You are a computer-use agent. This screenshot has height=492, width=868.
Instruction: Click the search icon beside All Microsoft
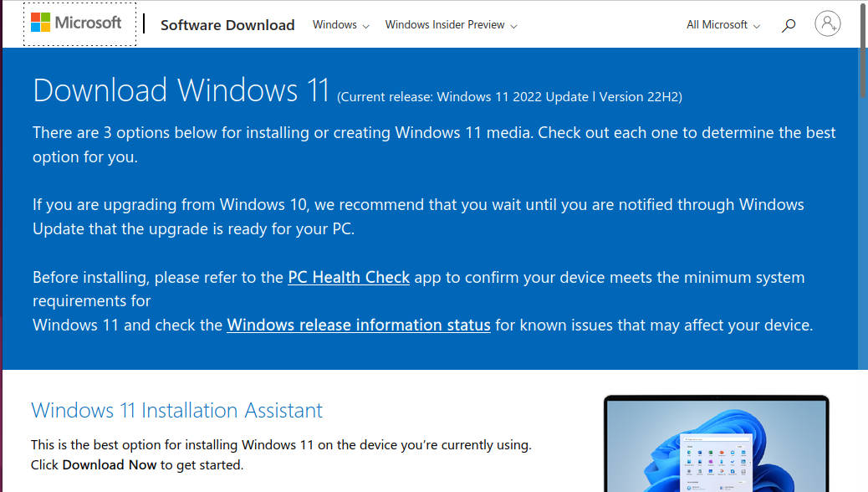tap(788, 25)
